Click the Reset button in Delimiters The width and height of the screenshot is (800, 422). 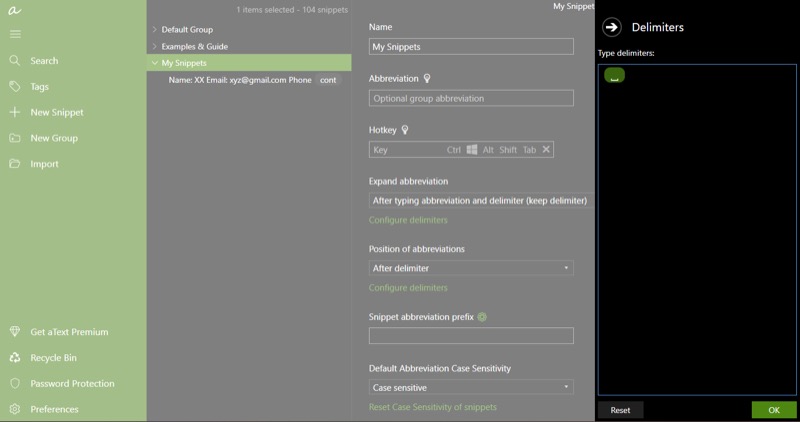[620, 410]
